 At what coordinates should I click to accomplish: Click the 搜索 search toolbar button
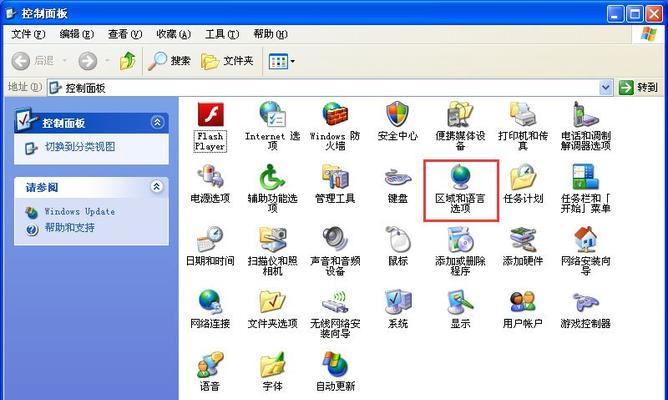170,61
